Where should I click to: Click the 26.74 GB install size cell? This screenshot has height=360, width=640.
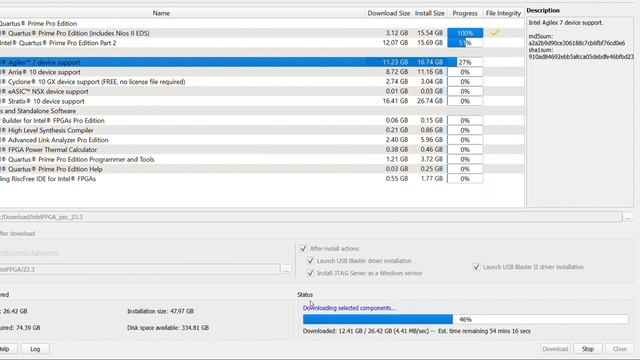tap(430, 101)
